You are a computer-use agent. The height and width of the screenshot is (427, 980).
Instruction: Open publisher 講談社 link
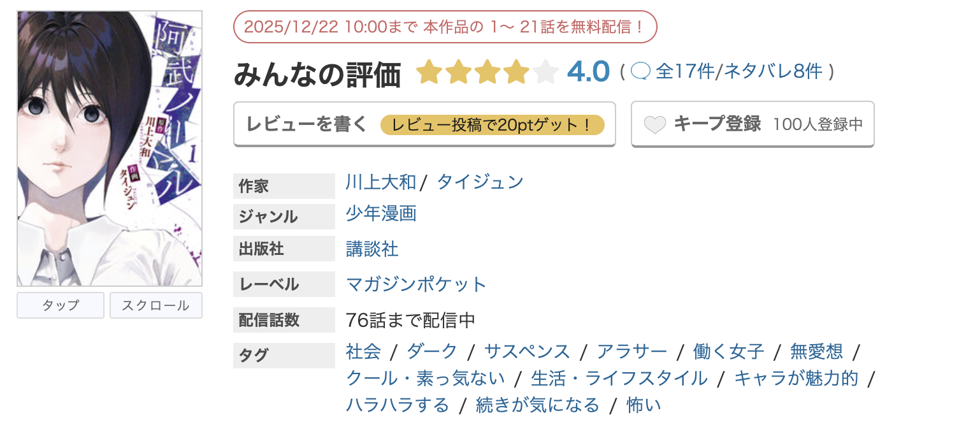tap(372, 249)
